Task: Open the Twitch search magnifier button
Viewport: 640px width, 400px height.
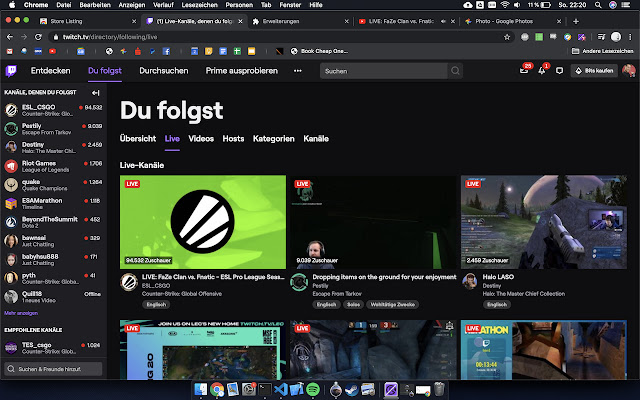Action: click(455, 71)
